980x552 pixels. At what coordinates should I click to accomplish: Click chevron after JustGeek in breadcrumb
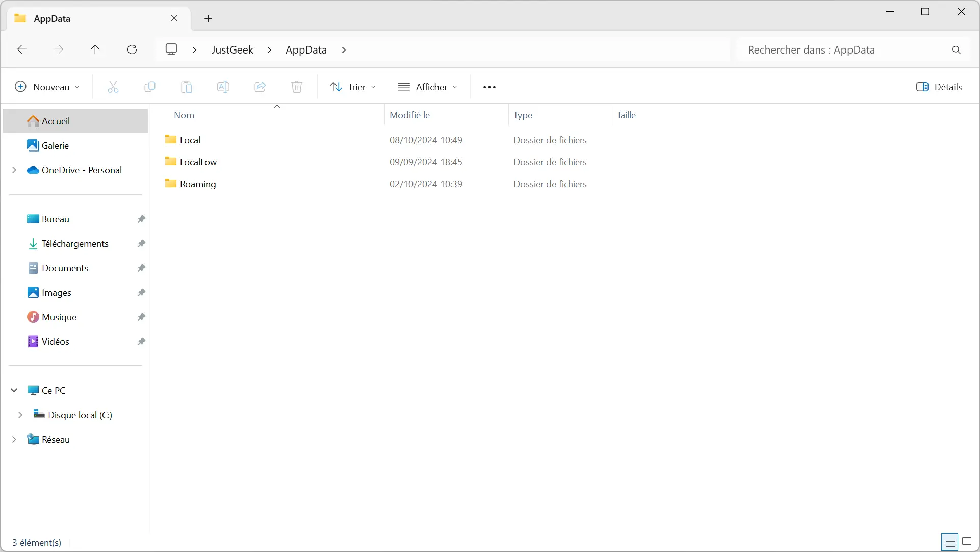[269, 50]
